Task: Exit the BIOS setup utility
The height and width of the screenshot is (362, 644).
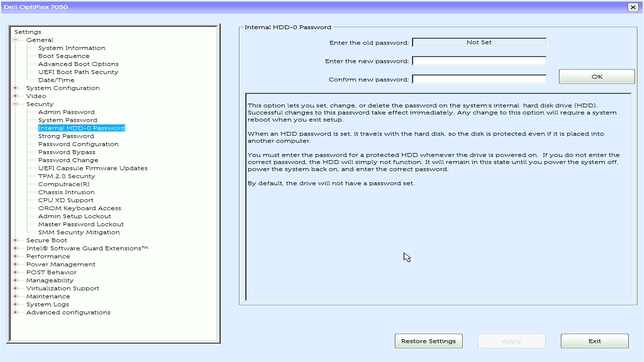Action: (x=594, y=341)
